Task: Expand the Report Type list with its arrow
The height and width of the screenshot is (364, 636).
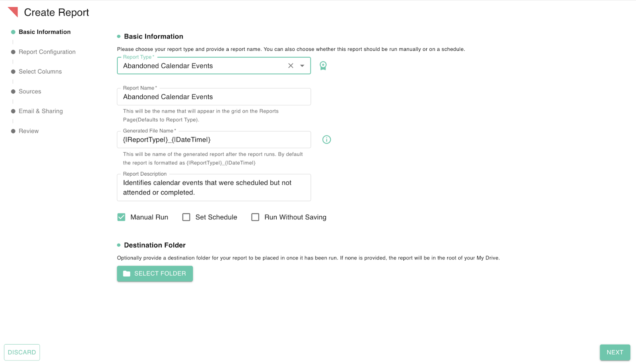Action: 301,66
